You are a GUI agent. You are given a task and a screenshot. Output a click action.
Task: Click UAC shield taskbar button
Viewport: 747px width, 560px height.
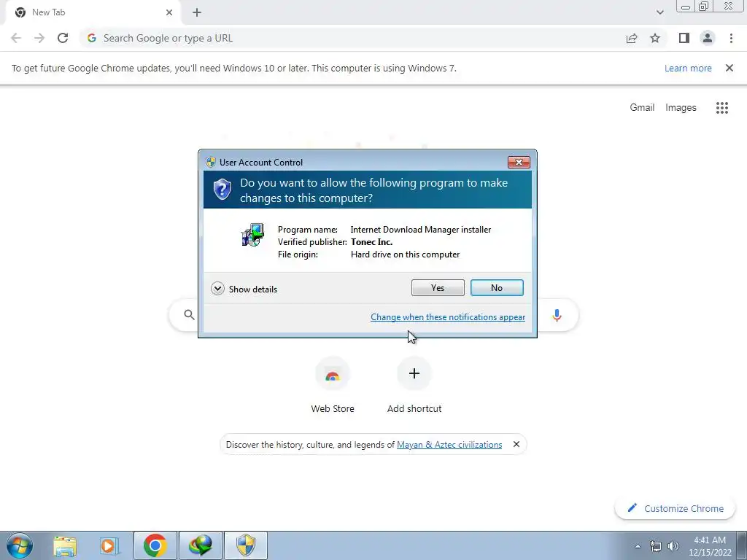(245, 545)
